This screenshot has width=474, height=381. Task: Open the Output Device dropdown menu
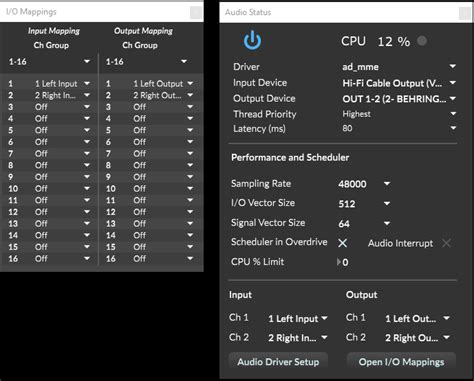click(399, 99)
